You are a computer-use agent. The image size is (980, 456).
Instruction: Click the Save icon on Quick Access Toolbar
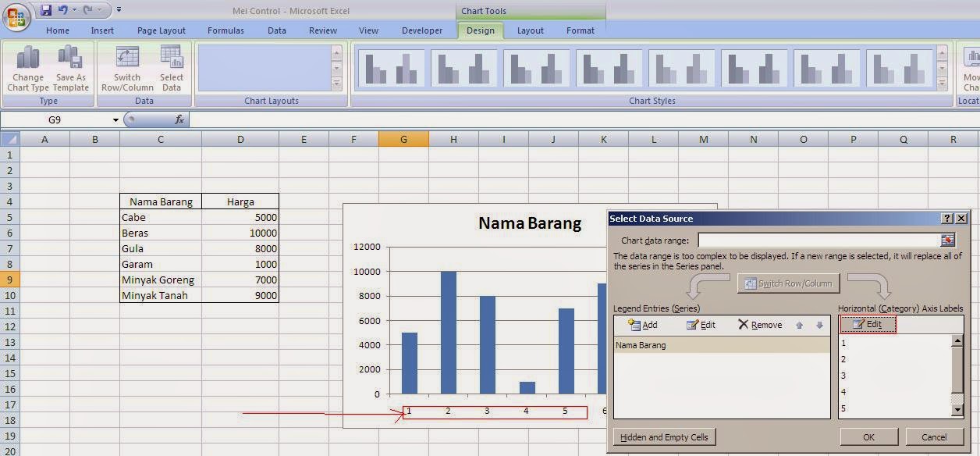click(44, 9)
